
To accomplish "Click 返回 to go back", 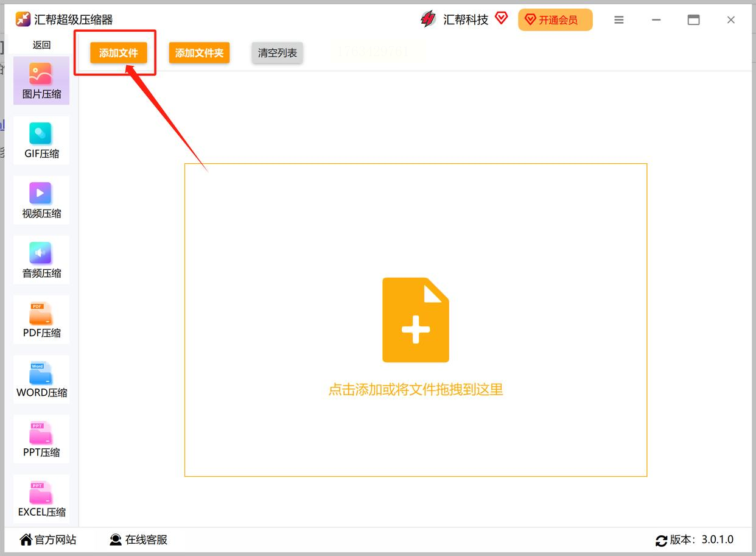I will (x=41, y=45).
